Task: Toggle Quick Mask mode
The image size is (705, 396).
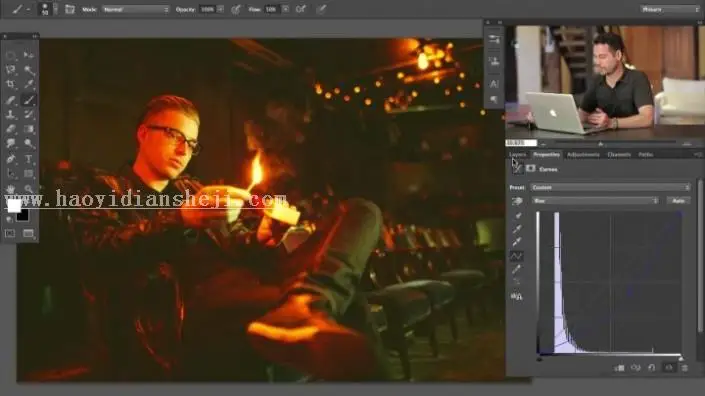Action: point(10,234)
